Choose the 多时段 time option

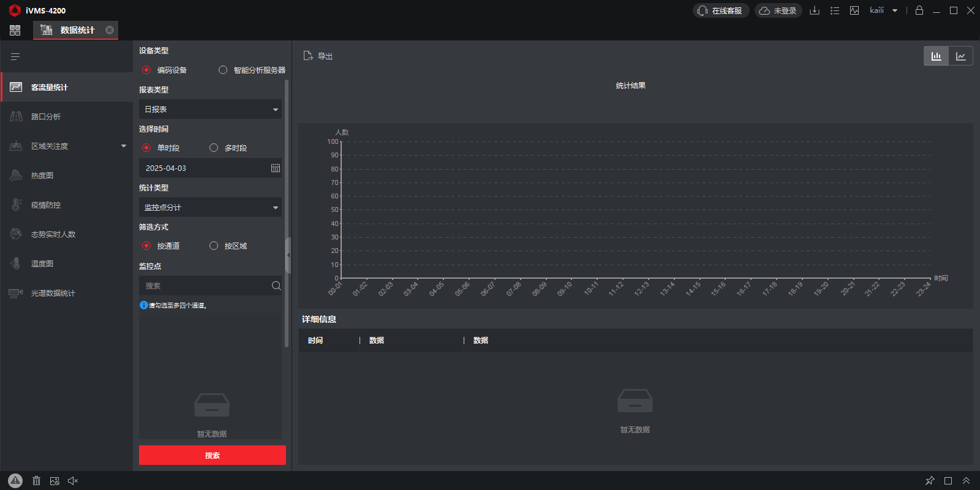click(x=214, y=148)
